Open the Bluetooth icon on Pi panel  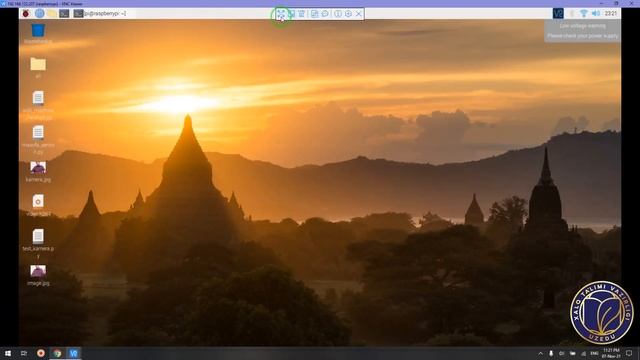pyautogui.click(x=572, y=13)
